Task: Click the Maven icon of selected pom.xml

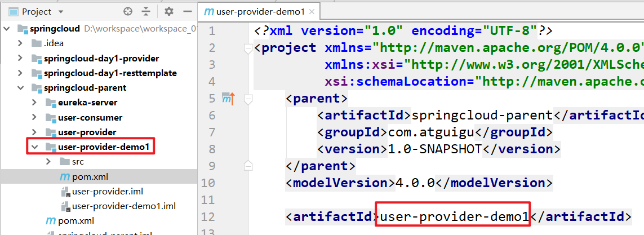Action: pyautogui.click(x=65, y=176)
